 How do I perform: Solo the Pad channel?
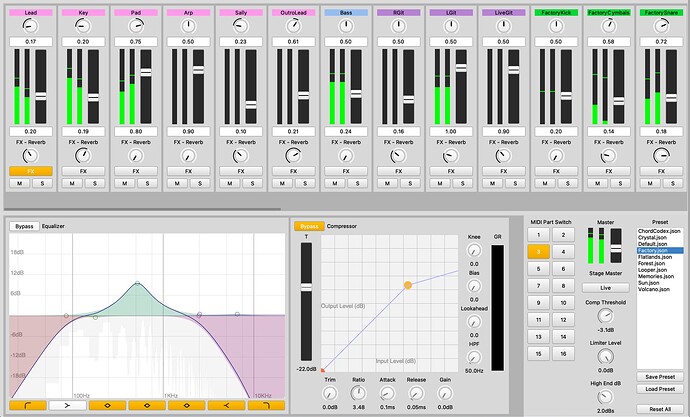(147, 183)
